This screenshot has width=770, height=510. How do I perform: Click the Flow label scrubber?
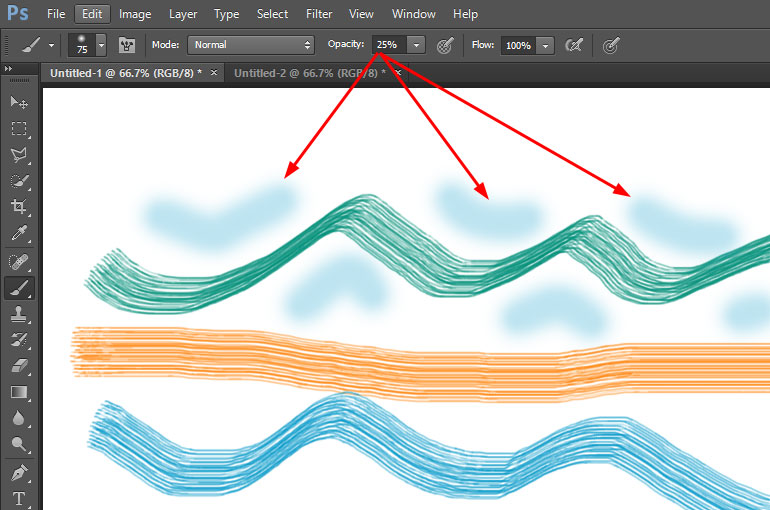click(482, 45)
